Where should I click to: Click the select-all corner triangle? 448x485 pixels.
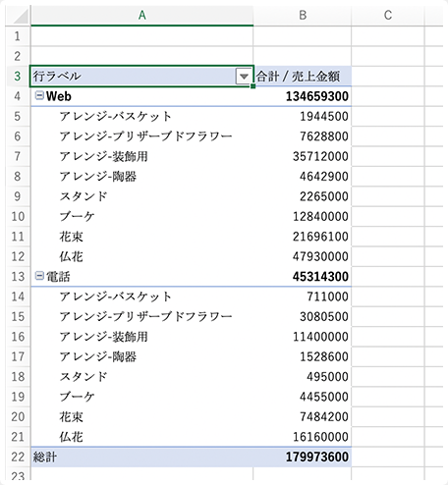tap(21, 17)
